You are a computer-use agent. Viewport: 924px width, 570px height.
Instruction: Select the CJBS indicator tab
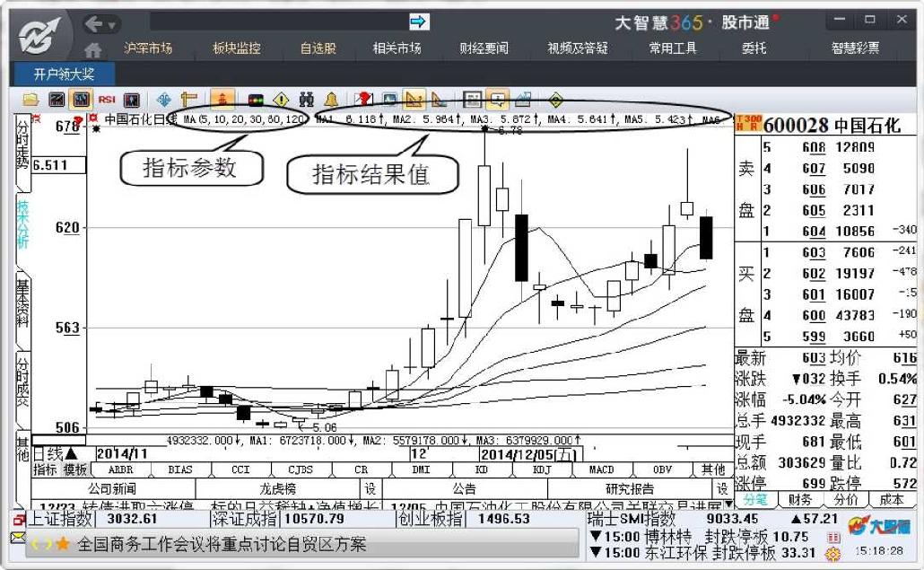(x=301, y=469)
